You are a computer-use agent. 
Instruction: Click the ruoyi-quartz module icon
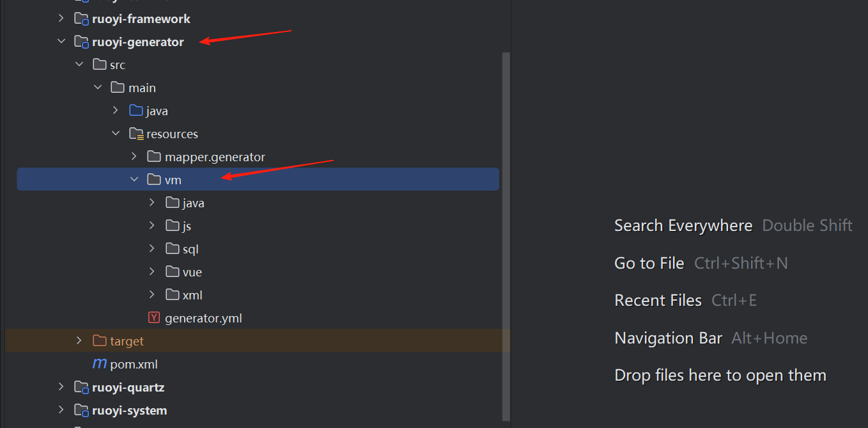pos(81,388)
